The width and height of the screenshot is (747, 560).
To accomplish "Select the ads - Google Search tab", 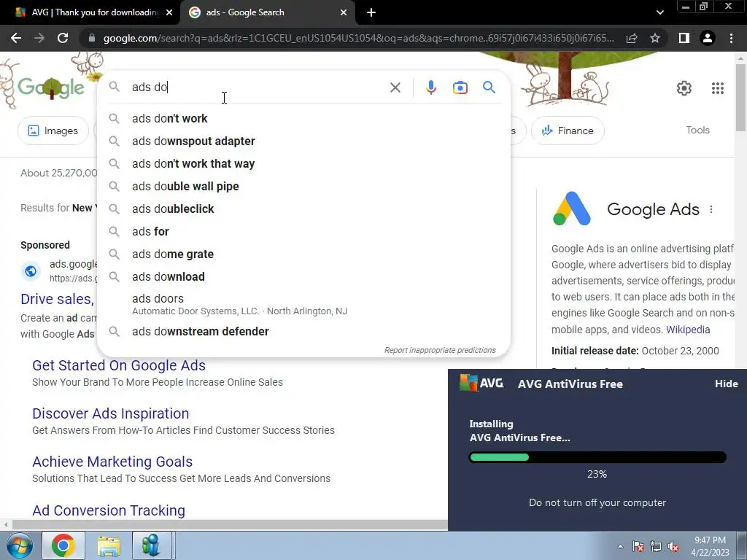I will 267,12.
